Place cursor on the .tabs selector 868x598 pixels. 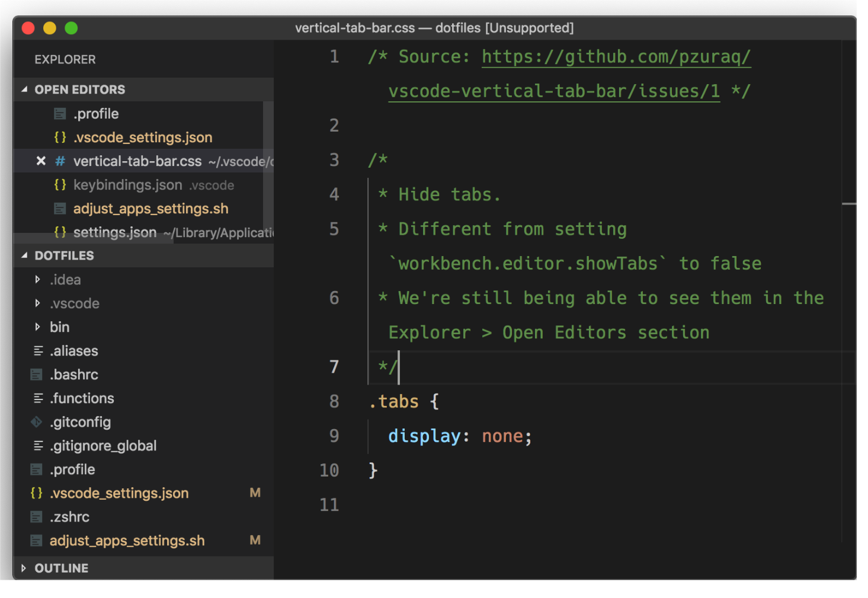393,401
